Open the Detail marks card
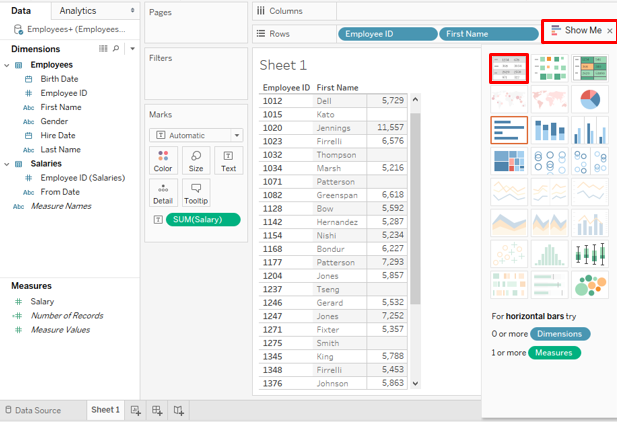Screen dimensions: 617x422 pyautogui.click(x=163, y=193)
